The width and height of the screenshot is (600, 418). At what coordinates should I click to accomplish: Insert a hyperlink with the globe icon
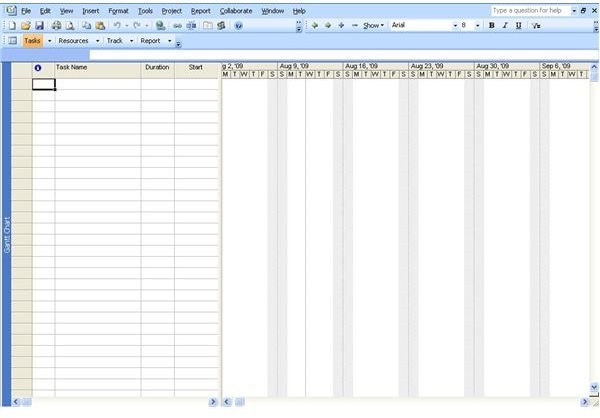coord(160,26)
